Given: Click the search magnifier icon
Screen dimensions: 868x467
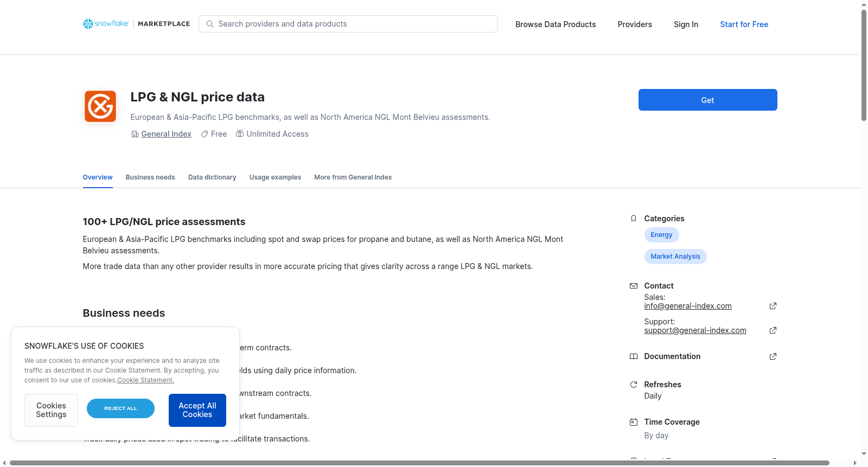Looking at the screenshot, I should 210,24.
